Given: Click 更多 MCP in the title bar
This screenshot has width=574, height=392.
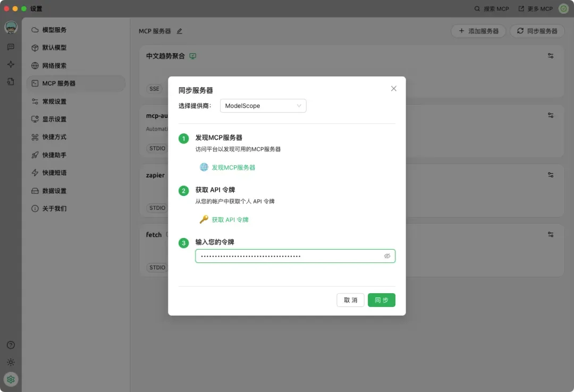Looking at the screenshot, I should tap(536, 9).
